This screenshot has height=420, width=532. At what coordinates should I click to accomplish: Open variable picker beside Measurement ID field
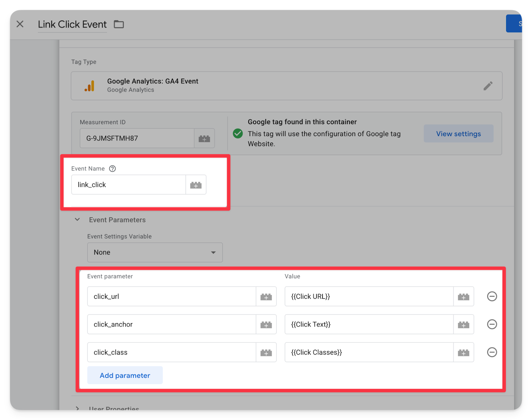[204, 138]
